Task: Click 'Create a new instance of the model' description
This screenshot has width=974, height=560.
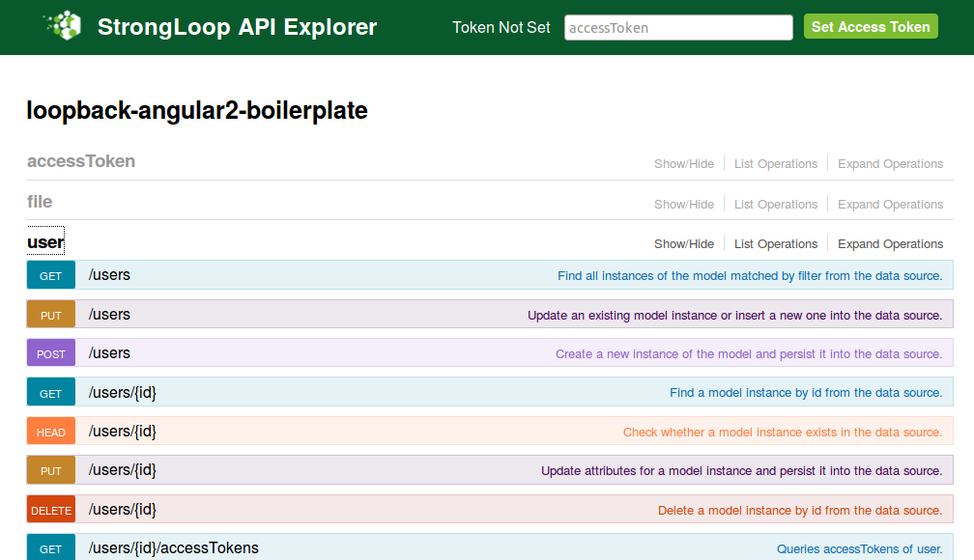Action: pos(749,354)
